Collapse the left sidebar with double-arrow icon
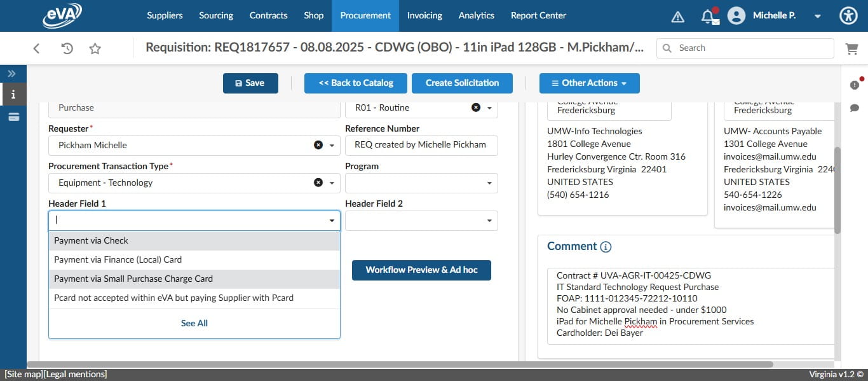This screenshot has width=868, height=381. (x=11, y=73)
